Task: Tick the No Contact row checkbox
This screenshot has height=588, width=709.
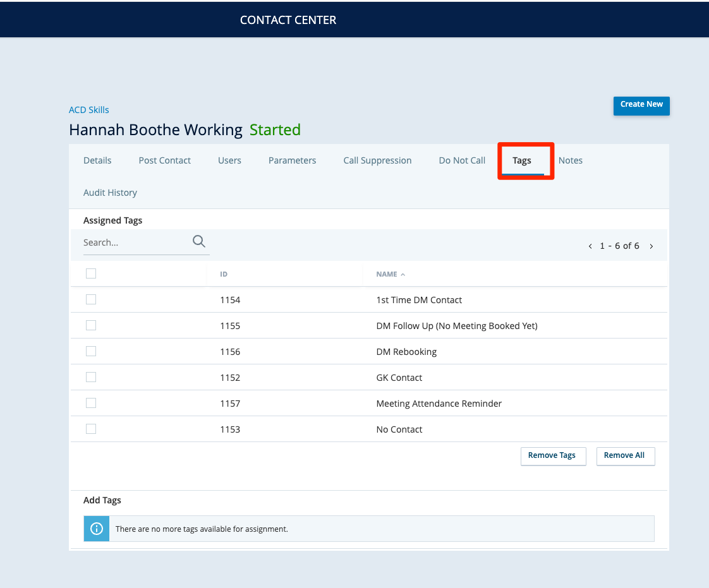Action: coord(91,429)
